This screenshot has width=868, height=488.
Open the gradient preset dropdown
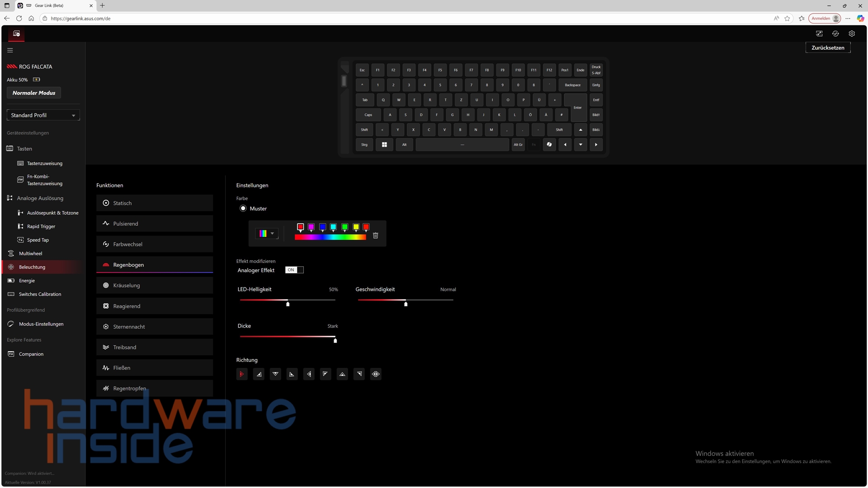click(x=267, y=233)
